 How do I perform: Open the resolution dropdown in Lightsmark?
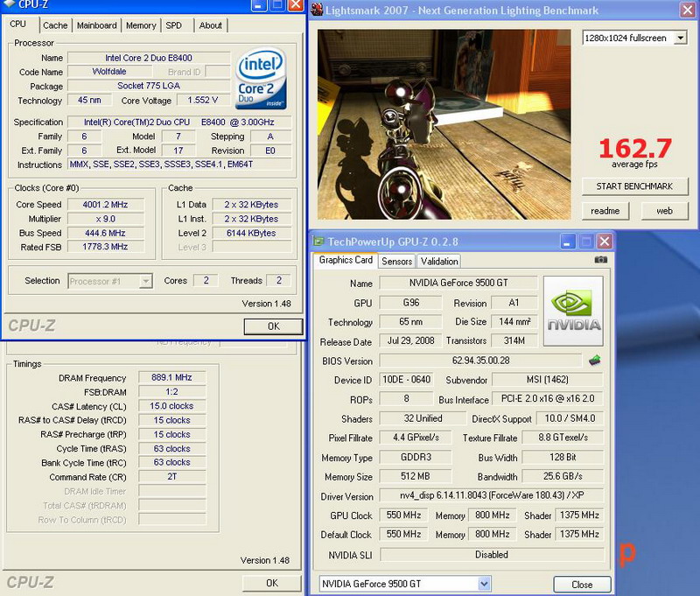(681, 38)
